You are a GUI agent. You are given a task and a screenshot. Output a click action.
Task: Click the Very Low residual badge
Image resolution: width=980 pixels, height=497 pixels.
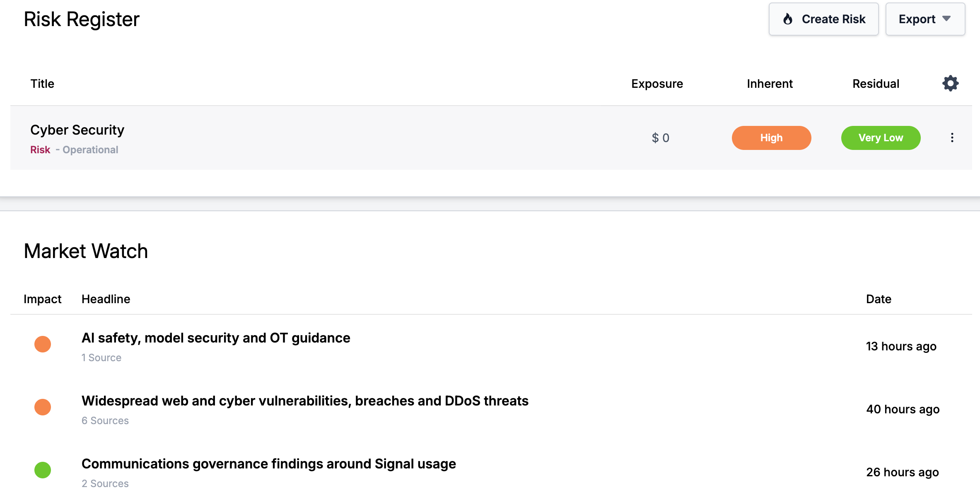coord(881,138)
